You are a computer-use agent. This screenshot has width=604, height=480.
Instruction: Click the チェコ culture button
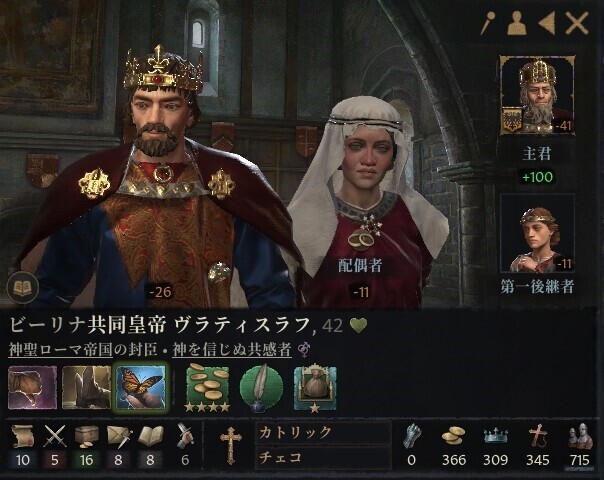[323, 457]
